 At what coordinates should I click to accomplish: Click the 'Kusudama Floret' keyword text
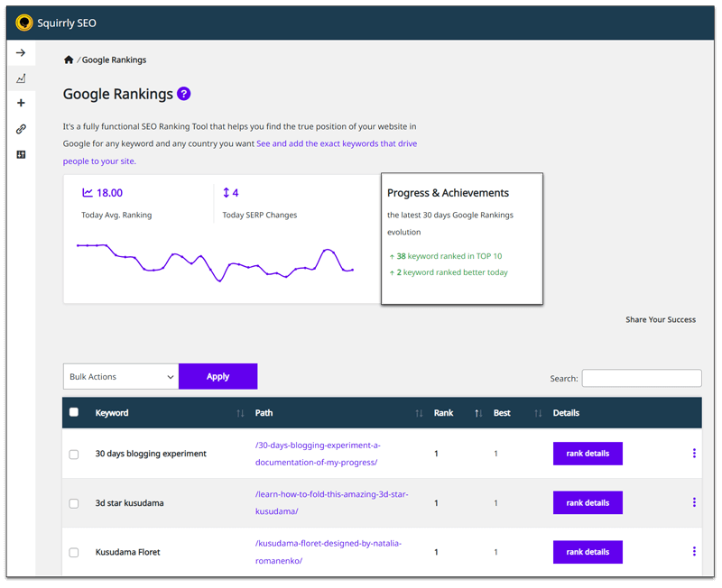(127, 552)
